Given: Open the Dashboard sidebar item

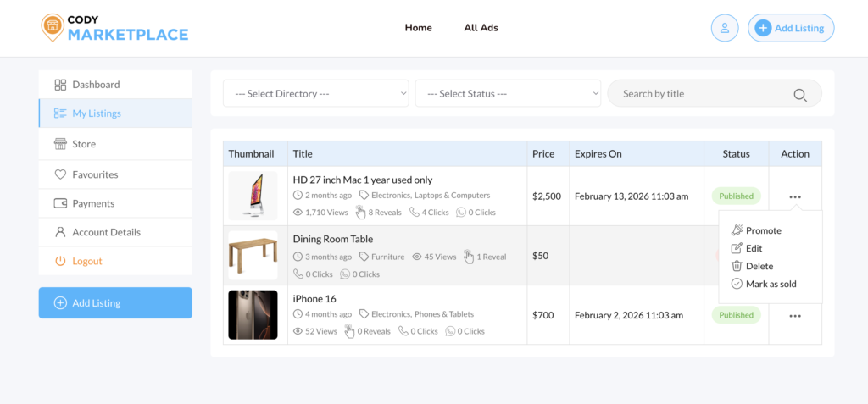Looking at the screenshot, I should [95, 85].
